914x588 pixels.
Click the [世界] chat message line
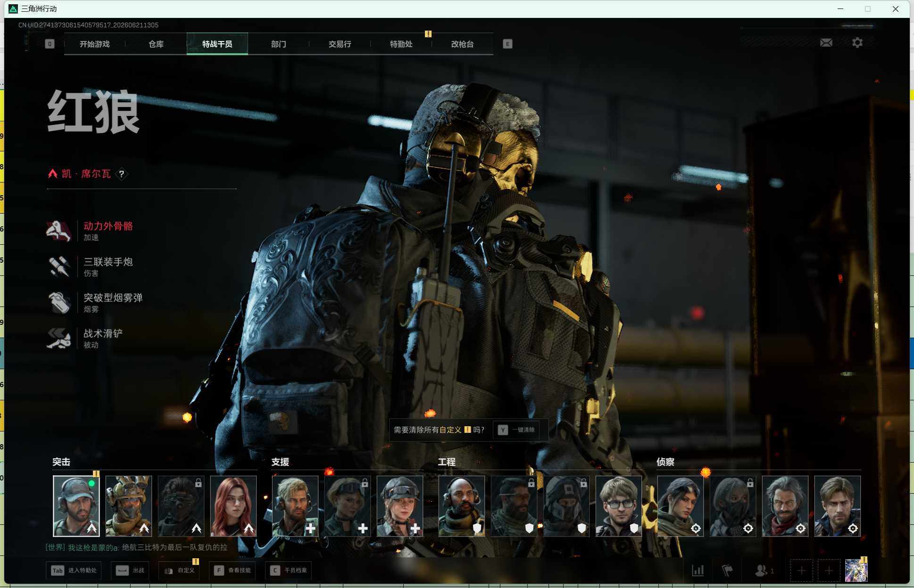tap(136, 547)
